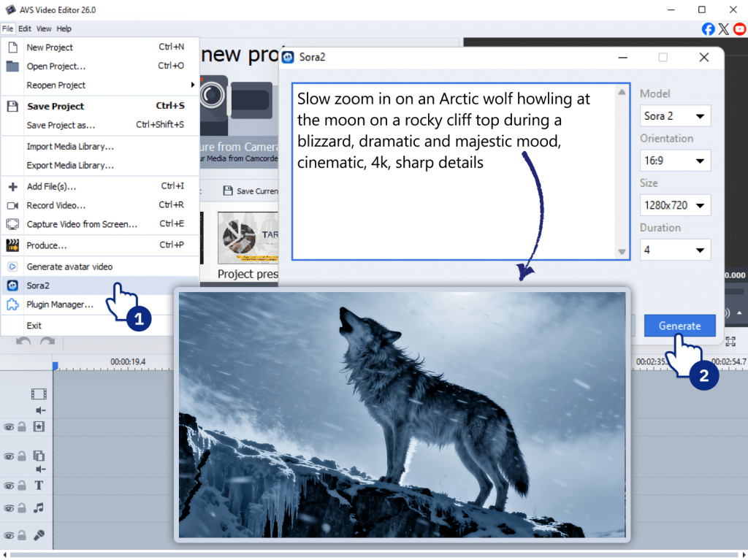The image size is (748, 560).
Task: Click the Record Video camera icon
Action: (12, 205)
